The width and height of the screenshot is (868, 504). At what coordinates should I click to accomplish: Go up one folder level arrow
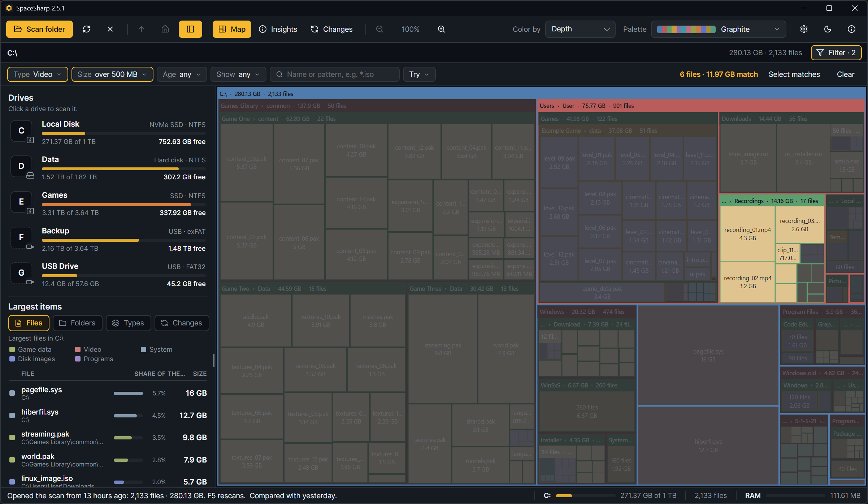tap(141, 29)
